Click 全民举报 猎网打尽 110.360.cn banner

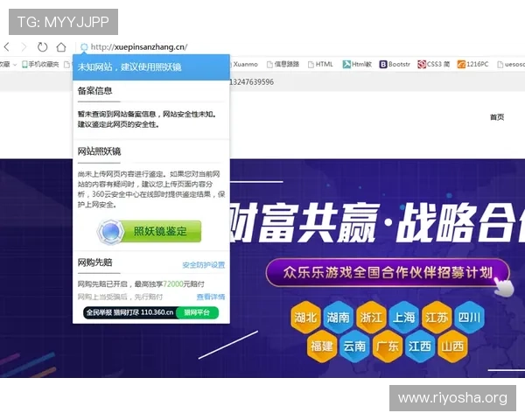[x=129, y=312]
